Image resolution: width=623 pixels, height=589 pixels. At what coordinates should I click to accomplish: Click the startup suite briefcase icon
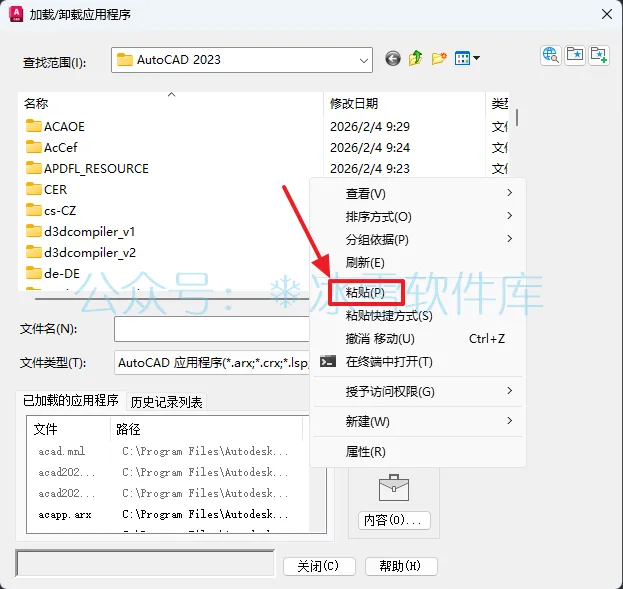(x=394, y=488)
